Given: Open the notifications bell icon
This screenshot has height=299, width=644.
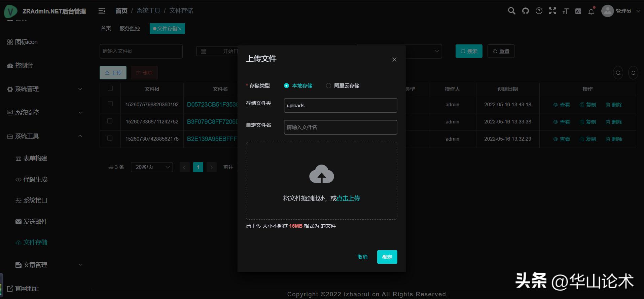Looking at the screenshot, I should [591, 11].
